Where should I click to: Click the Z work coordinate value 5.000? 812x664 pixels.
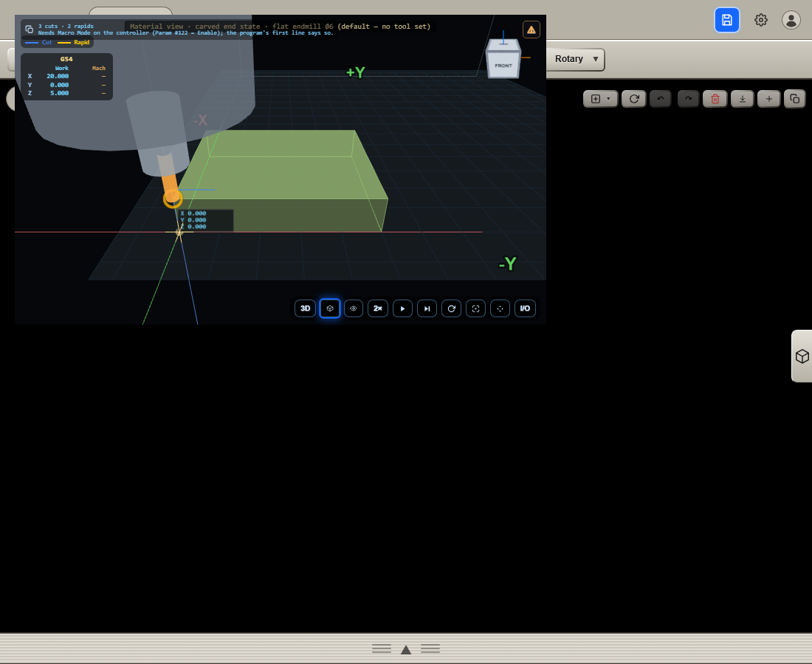[x=60, y=93]
